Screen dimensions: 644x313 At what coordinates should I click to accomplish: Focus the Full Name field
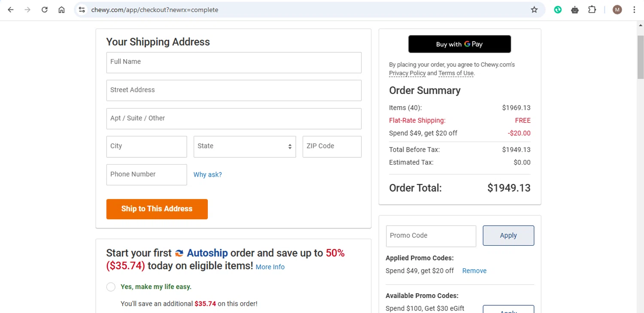pos(234,63)
